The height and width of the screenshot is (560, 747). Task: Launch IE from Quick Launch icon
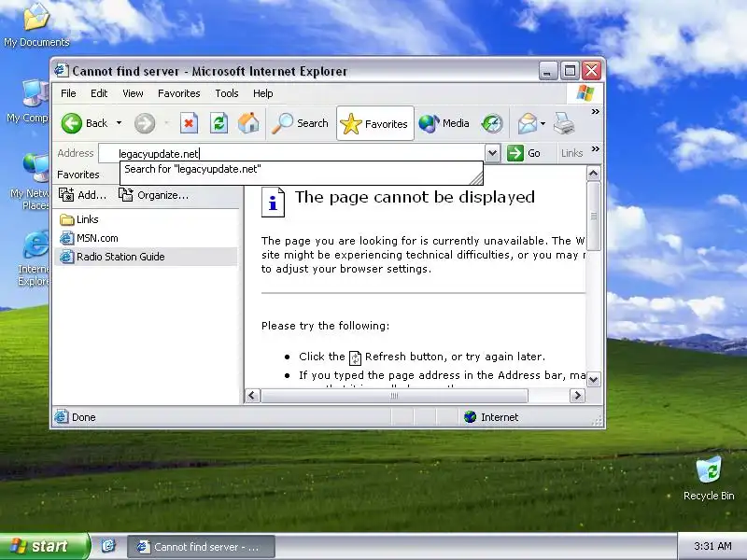pyautogui.click(x=108, y=546)
